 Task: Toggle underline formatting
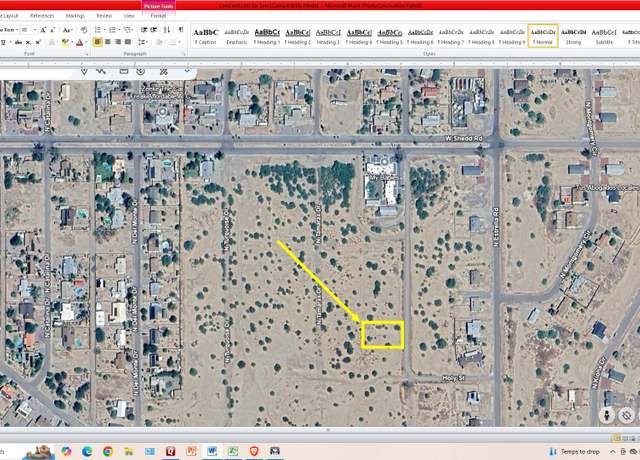(3, 42)
